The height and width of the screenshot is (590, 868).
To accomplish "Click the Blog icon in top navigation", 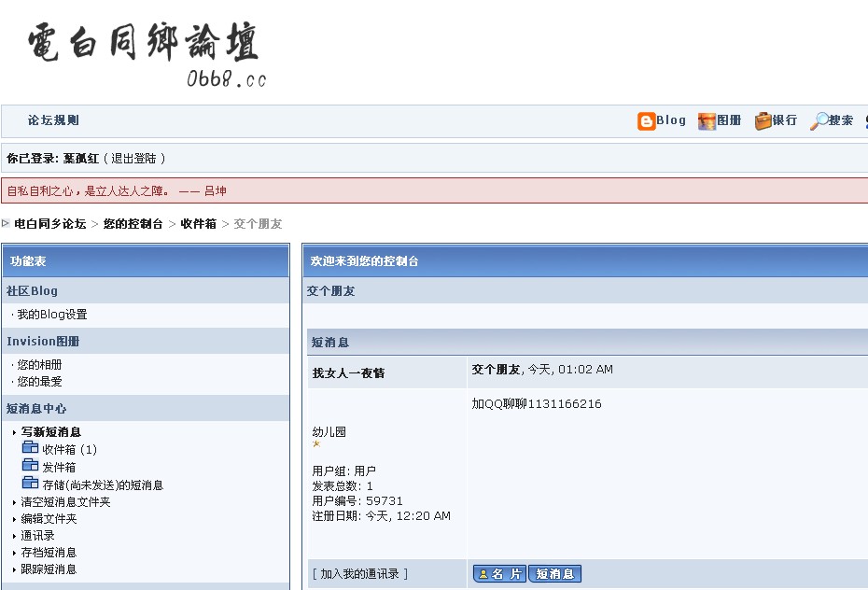I will pyautogui.click(x=647, y=121).
